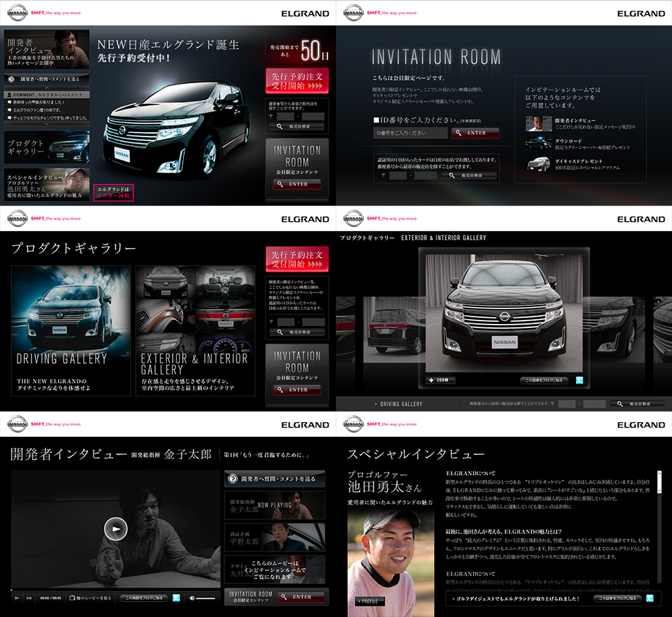Click the Nissan logo above the Invitation Room page
This screenshot has width=672, height=617.
point(353,13)
